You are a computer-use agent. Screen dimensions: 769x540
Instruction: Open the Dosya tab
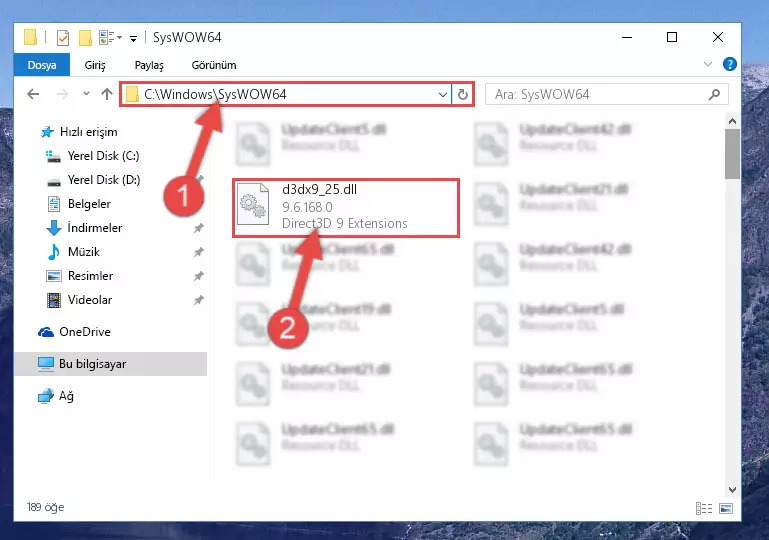coord(42,65)
